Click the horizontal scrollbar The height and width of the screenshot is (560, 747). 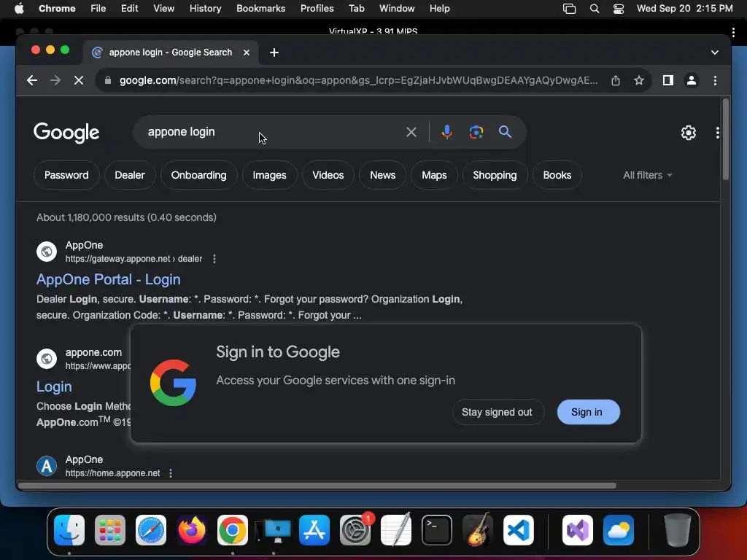coord(317,486)
